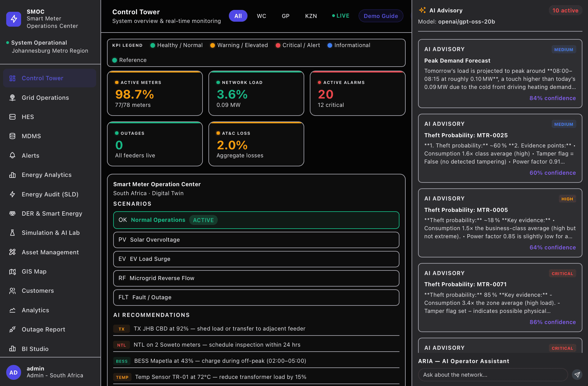Open the AT&C Loss KPI card
The image size is (588, 386).
tap(256, 144)
